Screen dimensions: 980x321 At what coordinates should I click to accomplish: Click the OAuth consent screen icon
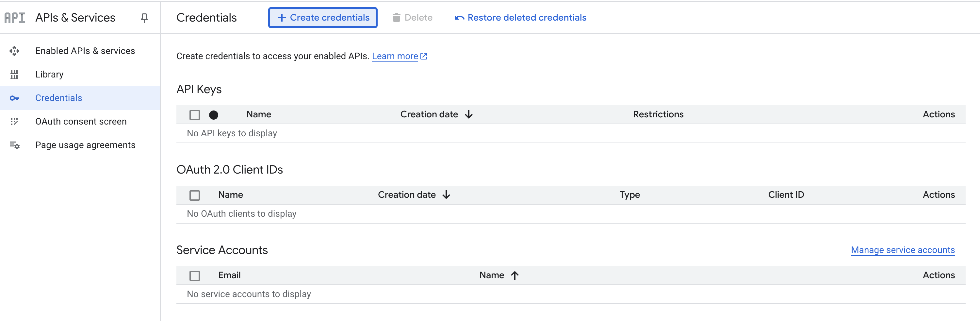(14, 122)
